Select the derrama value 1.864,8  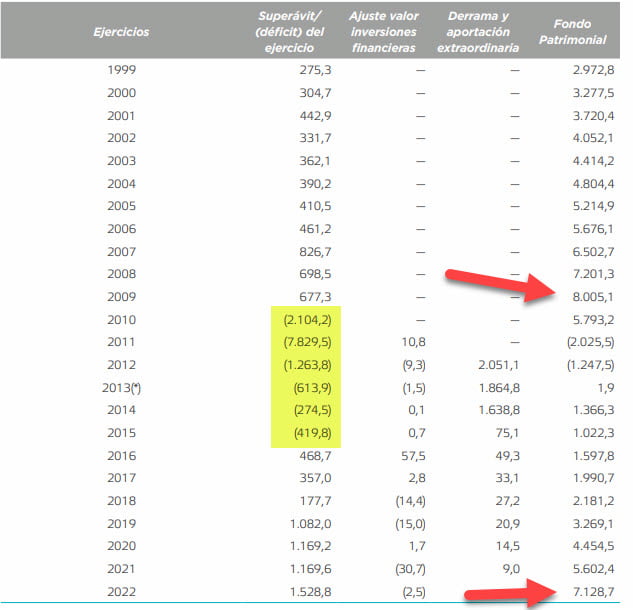[499, 388]
